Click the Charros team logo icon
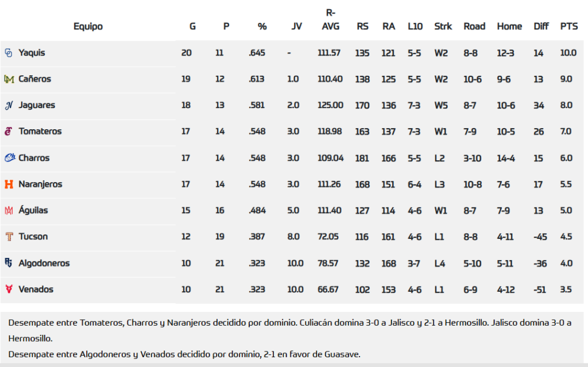 [x=9, y=158]
